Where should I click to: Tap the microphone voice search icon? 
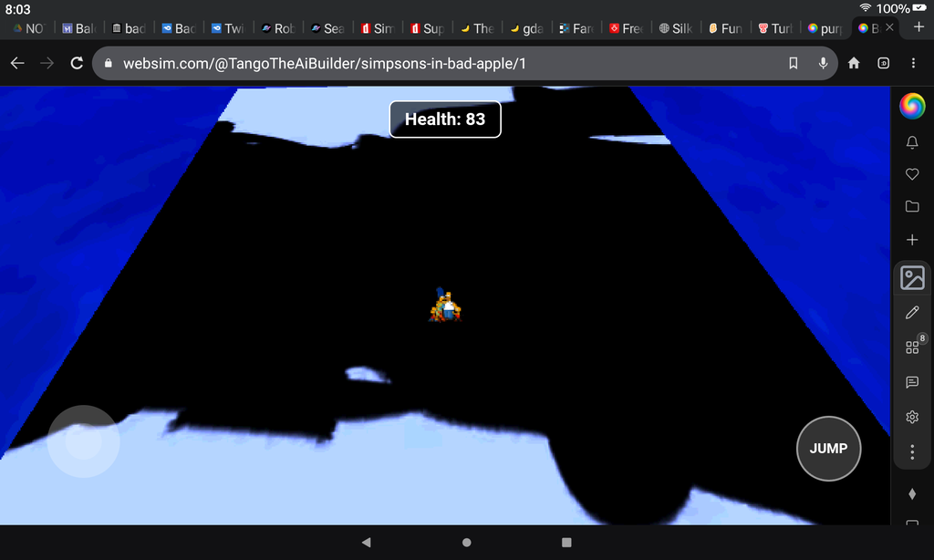click(x=824, y=63)
